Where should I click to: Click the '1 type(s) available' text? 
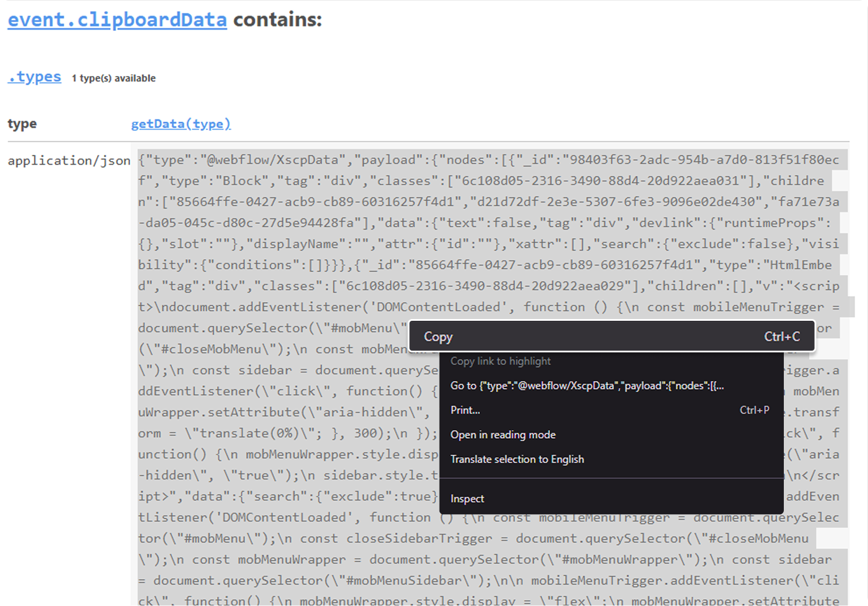point(114,78)
